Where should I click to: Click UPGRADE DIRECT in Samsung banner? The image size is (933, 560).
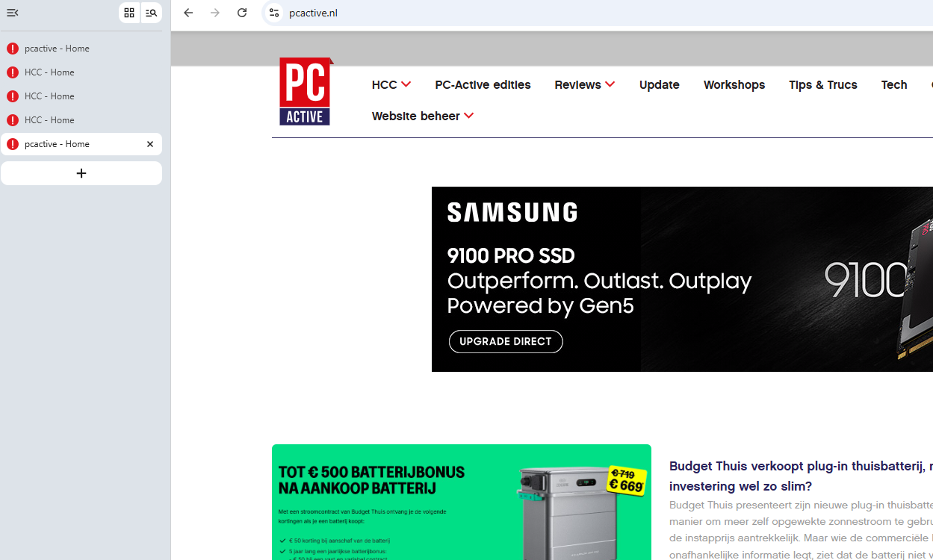[x=506, y=341]
